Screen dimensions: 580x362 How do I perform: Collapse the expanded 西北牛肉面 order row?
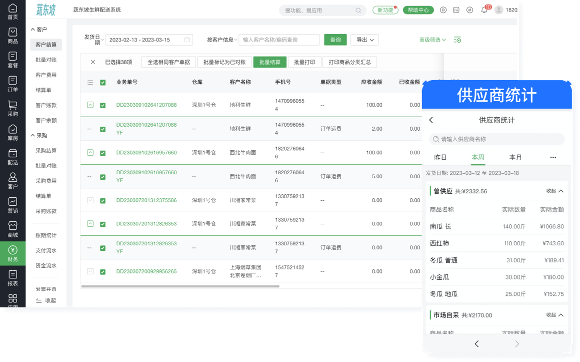pyautogui.click(x=90, y=152)
